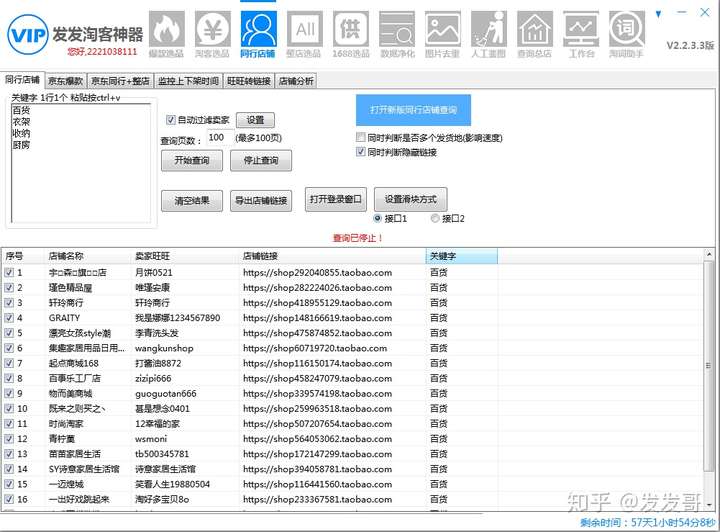720x532 pixels.
Task: Click link shop292040855.taobao.com in row 1
Action: tap(317, 273)
